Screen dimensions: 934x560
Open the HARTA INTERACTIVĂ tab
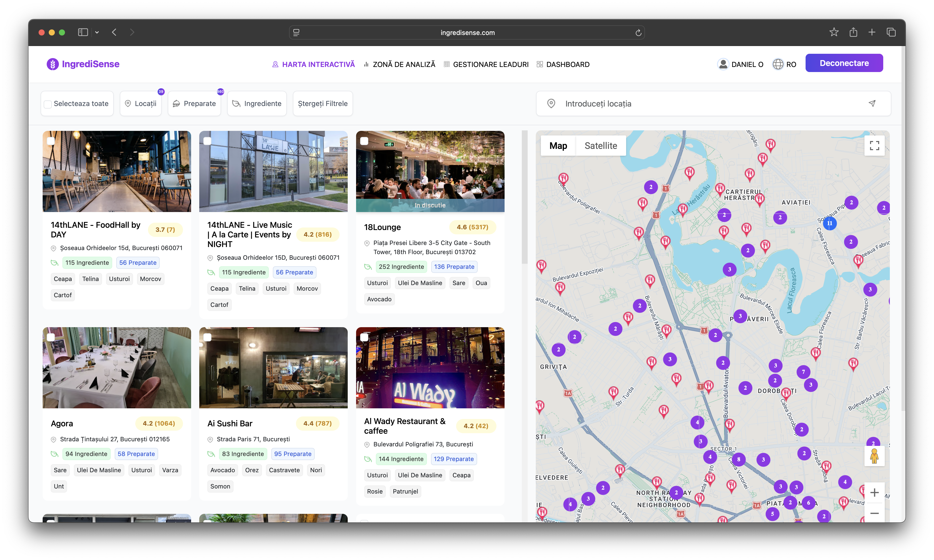tap(314, 64)
